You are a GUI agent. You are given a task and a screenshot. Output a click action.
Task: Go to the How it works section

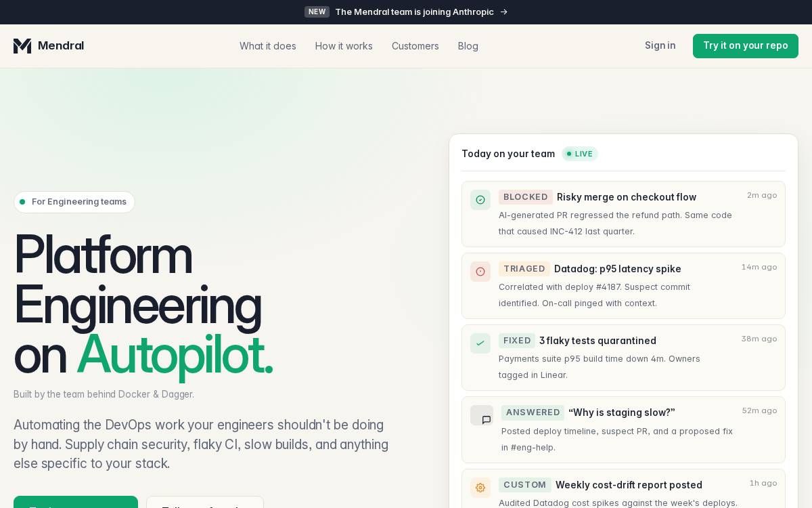point(344,46)
